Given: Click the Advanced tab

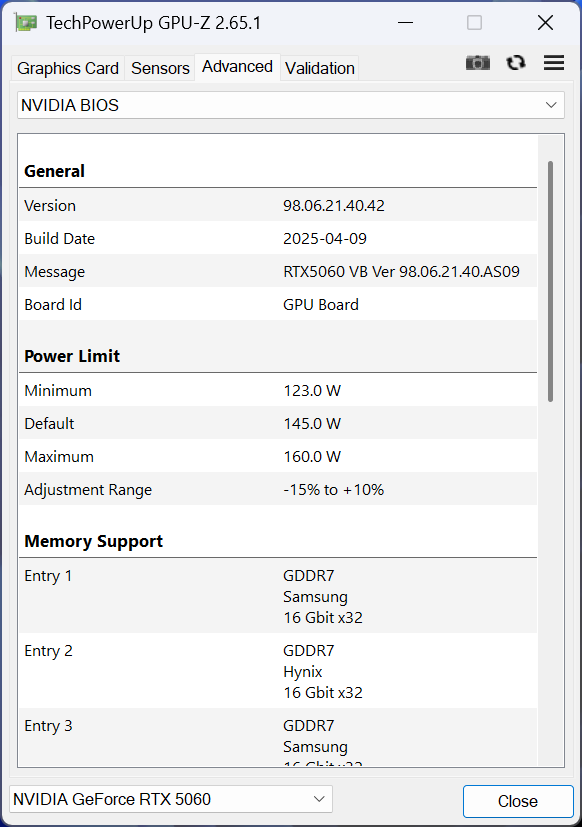Looking at the screenshot, I should pos(237,66).
